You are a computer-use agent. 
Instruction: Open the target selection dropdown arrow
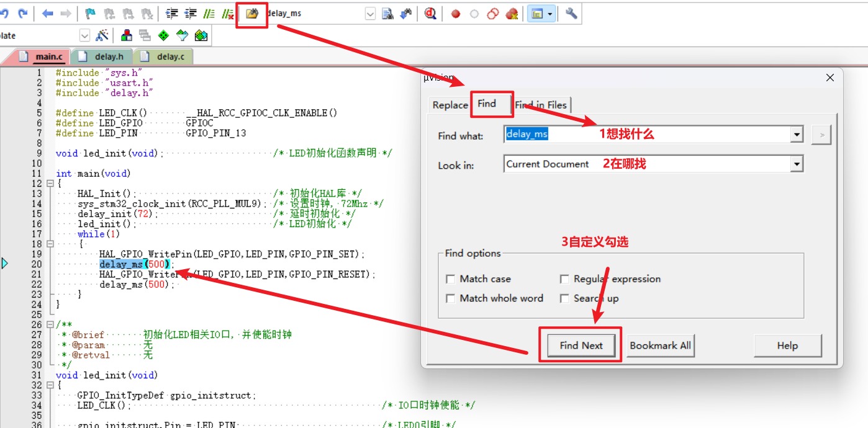point(84,35)
